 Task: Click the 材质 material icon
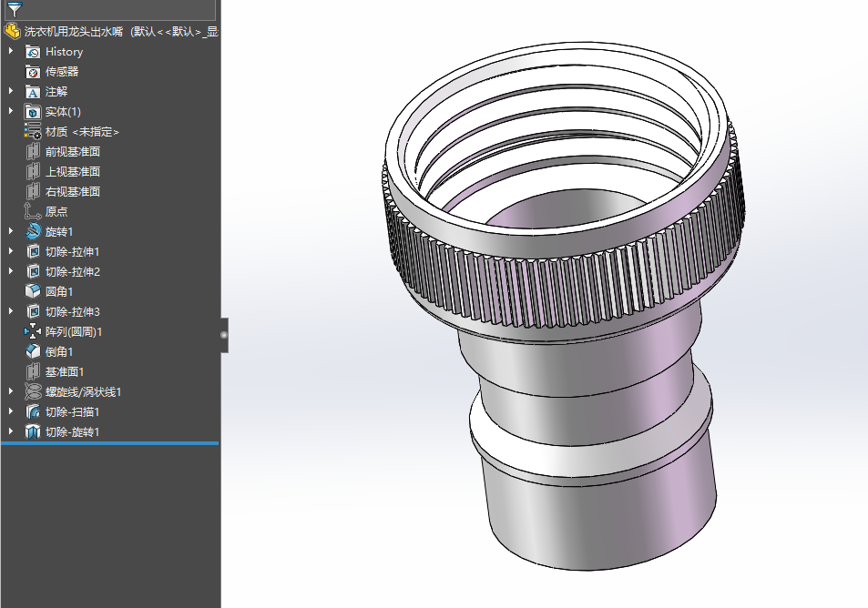pyautogui.click(x=33, y=131)
